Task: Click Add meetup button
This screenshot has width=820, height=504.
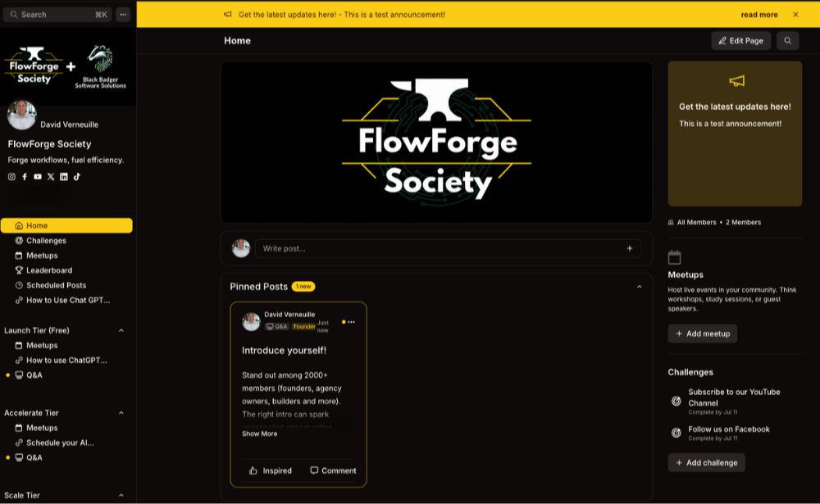Action: click(703, 334)
